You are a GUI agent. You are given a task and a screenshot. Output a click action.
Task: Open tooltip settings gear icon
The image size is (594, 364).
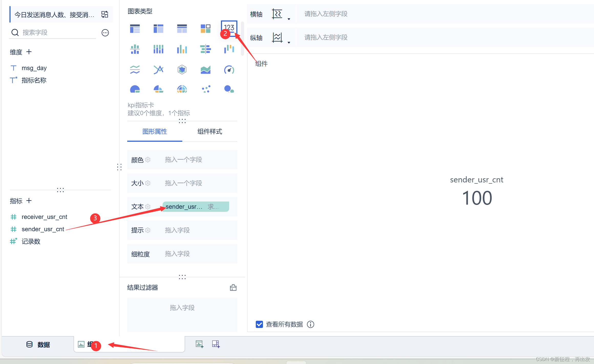pyautogui.click(x=148, y=230)
